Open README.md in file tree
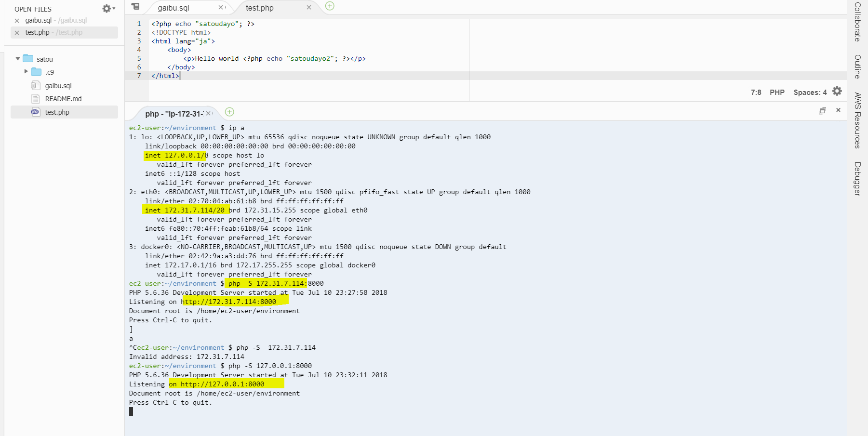 63,99
